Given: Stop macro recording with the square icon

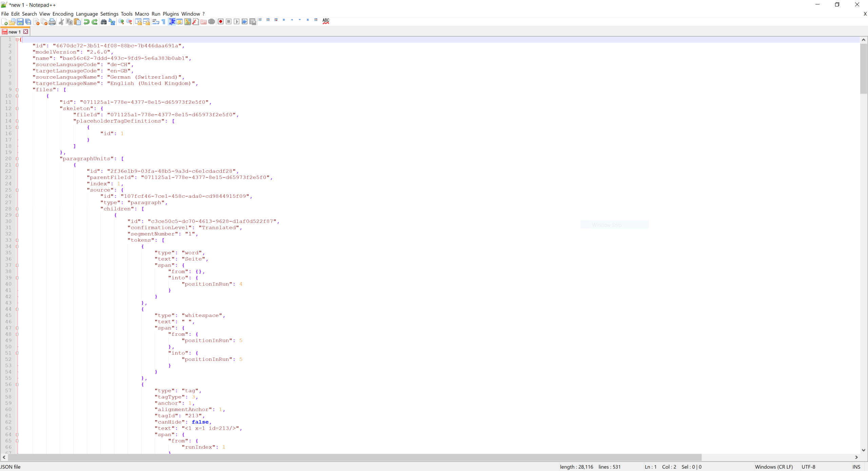Looking at the screenshot, I should point(229,22).
